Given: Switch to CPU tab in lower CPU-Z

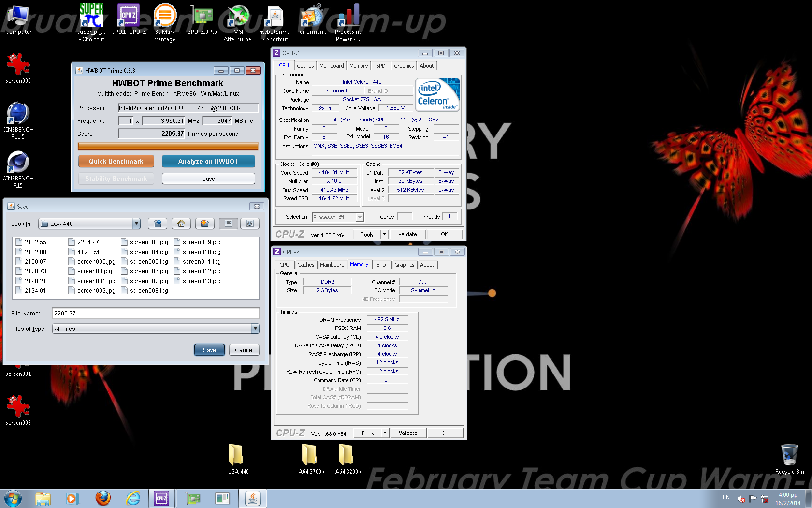Looking at the screenshot, I should coord(284,265).
